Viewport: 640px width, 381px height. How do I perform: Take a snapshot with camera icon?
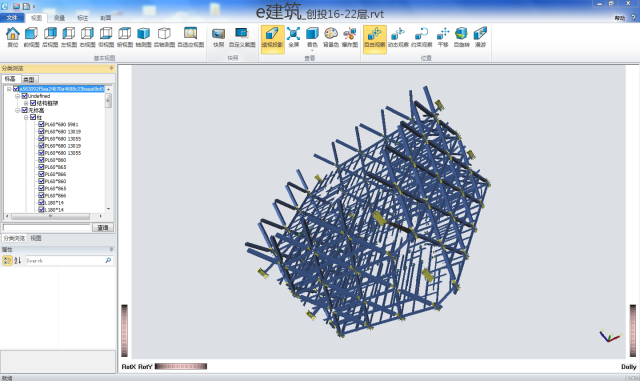pos(218,37)
